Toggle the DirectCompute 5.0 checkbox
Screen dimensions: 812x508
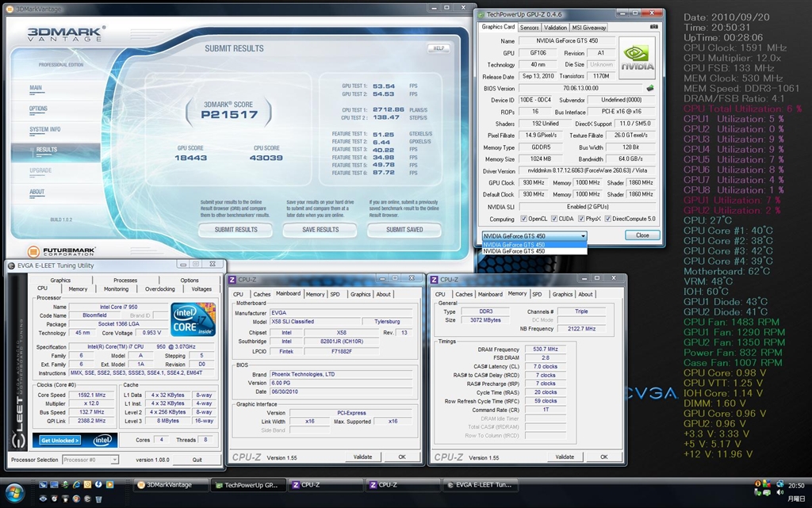[x=608, y=219]
